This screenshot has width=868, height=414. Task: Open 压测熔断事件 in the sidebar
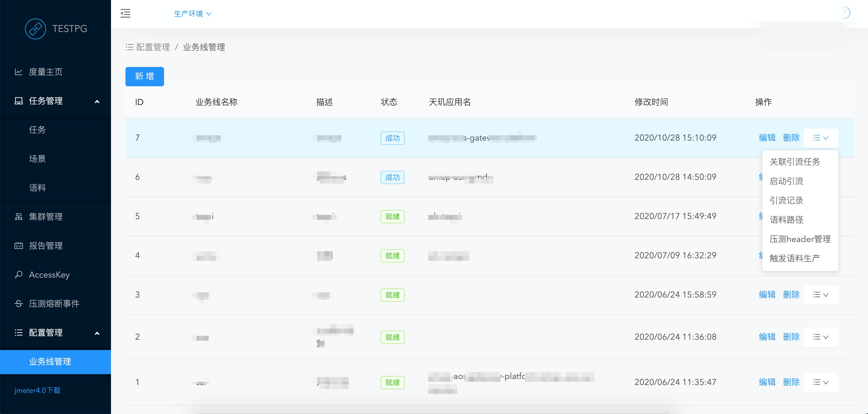54,304
